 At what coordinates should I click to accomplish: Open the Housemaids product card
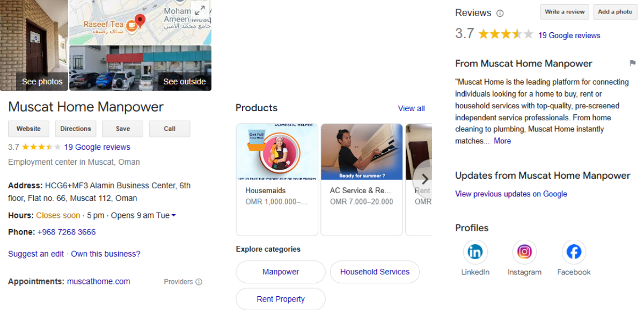tap(277, 179)
